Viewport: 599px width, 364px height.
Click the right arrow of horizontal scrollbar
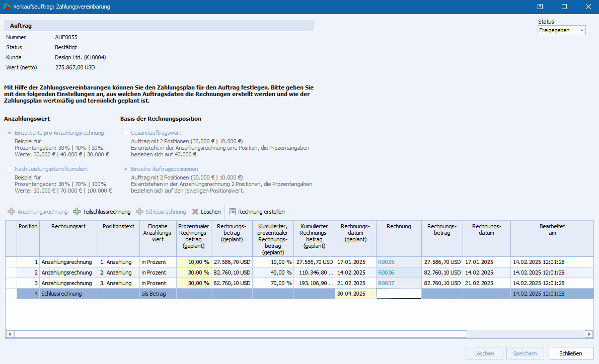pos(589,334)
